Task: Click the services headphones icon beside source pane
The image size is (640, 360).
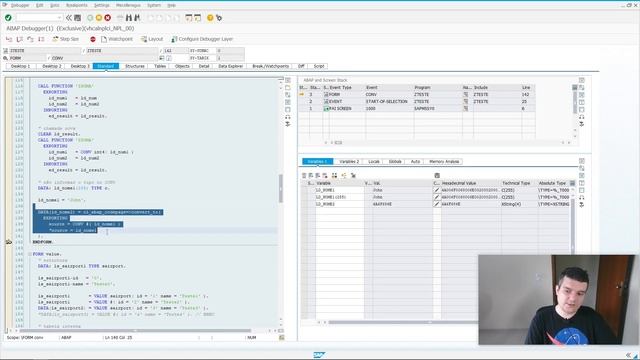Action: tap(288, 117)
